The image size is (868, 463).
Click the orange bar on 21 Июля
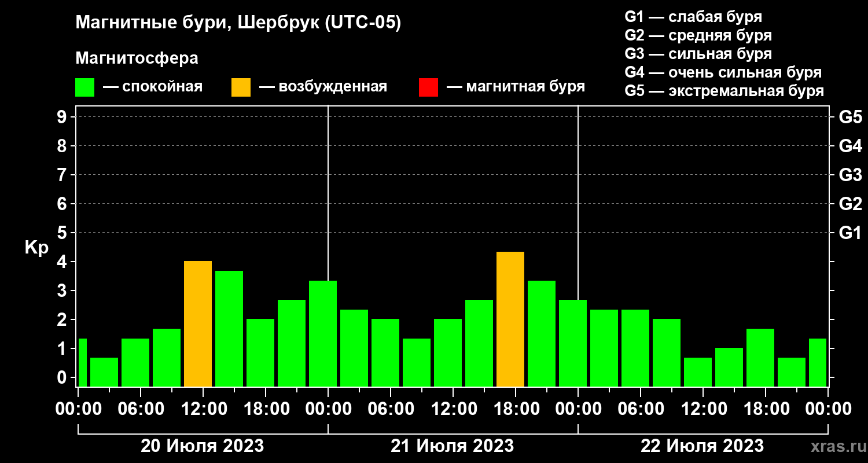(x=510, y=319)
